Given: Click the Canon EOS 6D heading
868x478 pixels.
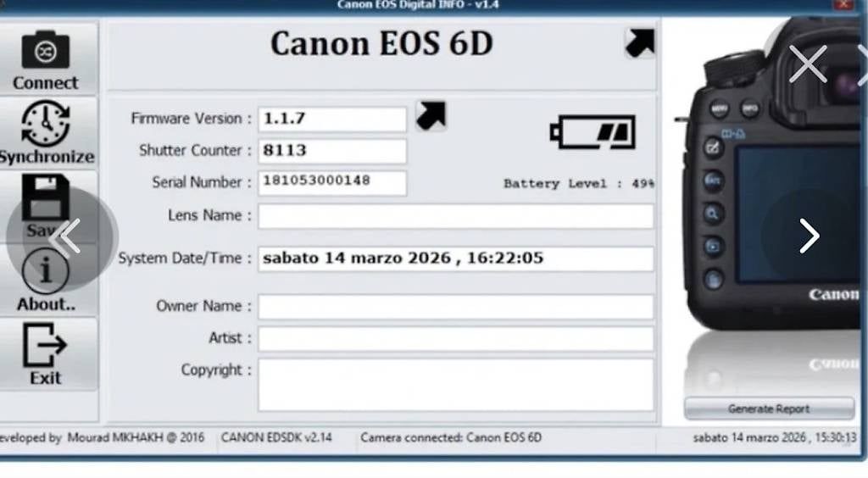Looking at the screenshot, I should tap(381, 43).
